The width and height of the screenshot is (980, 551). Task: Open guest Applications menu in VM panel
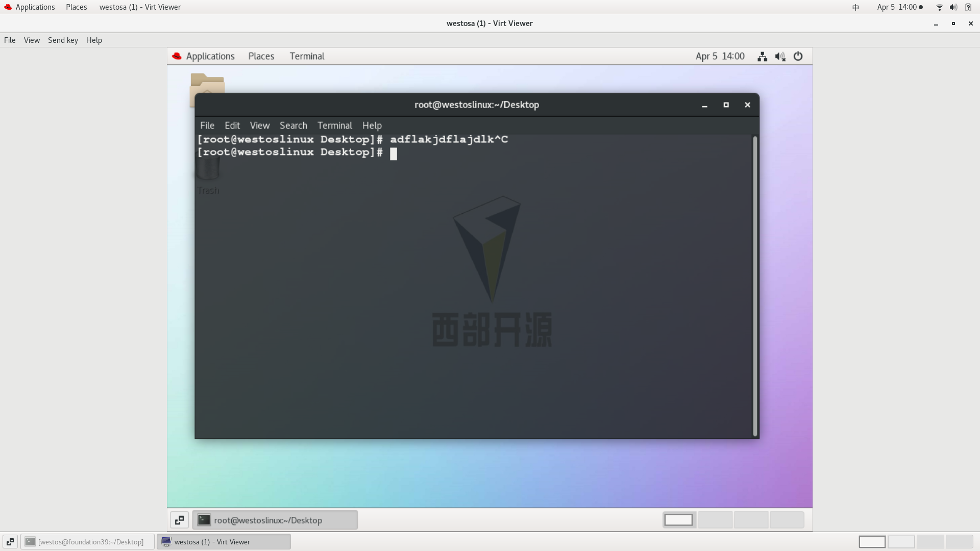point(204,56)
